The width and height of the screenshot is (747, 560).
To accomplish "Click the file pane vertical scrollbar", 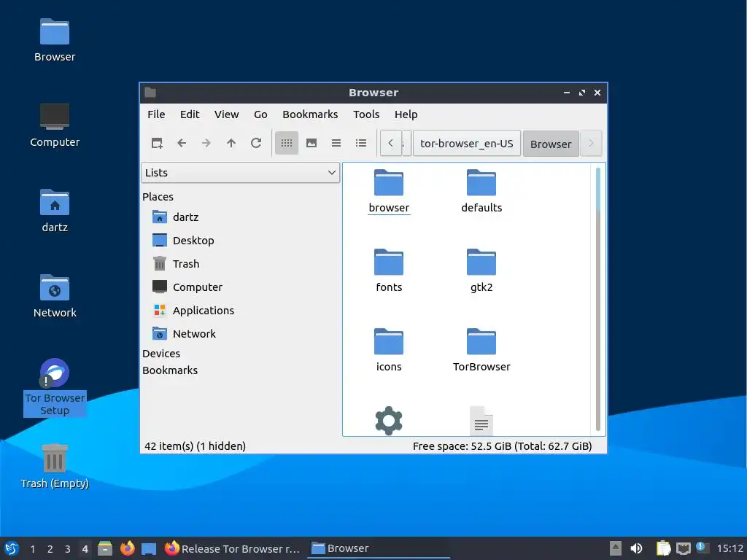I will [598, 299].
